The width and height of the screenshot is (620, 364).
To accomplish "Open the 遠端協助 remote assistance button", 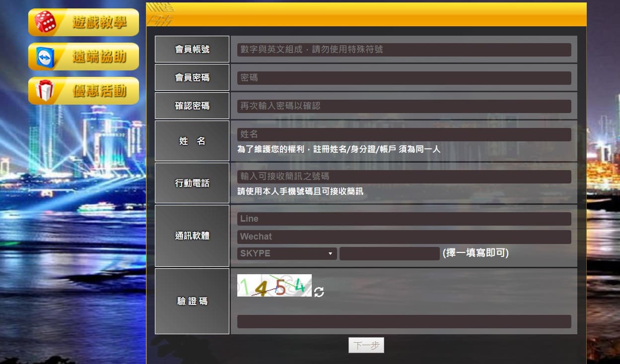I will coord(83,57).
